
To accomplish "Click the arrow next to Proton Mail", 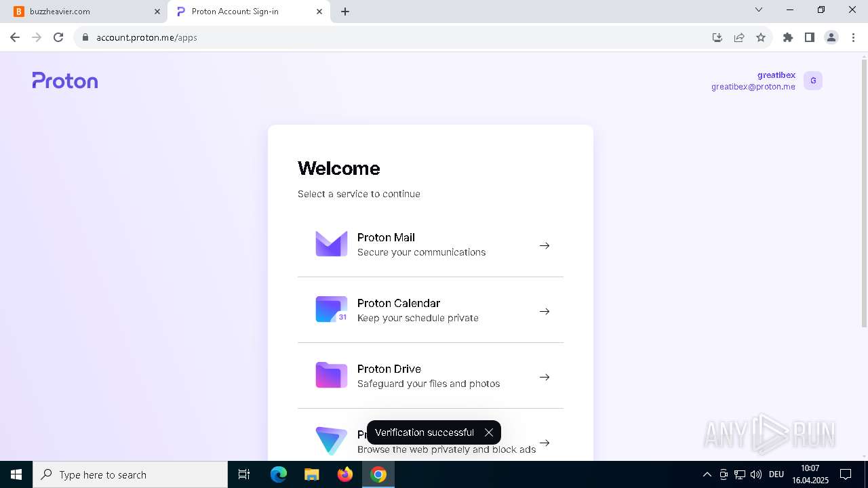I will tap(545, 245).
